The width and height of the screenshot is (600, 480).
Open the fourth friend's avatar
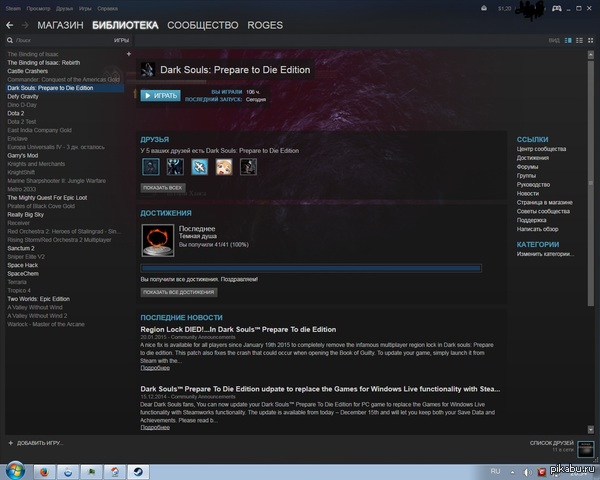[x=224, y=167]
